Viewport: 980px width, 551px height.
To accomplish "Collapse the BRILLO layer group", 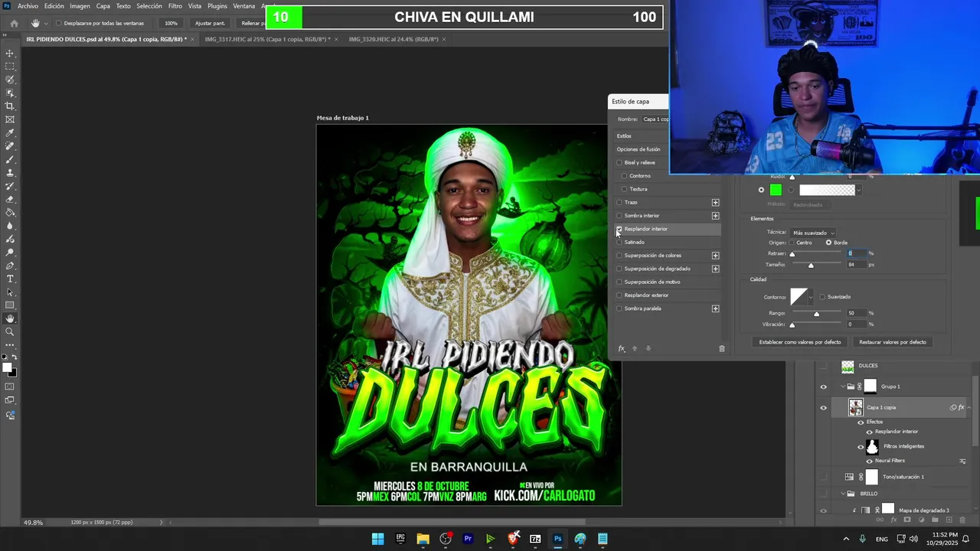I will [x=843, y=494].
